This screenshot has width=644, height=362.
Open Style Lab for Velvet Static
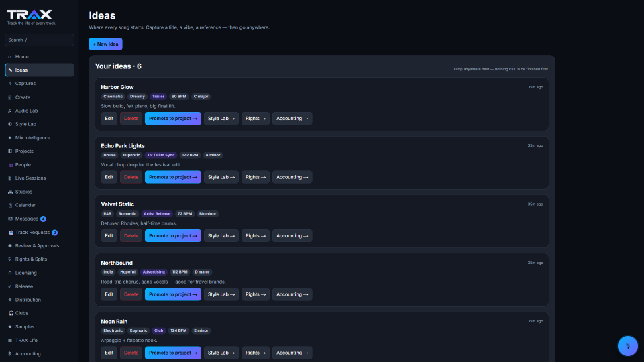click(x=221, y=235)
